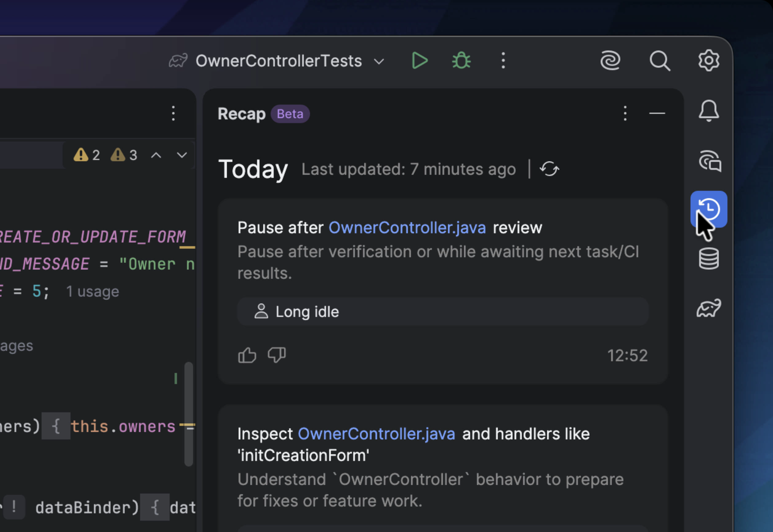Click the editor vertical scrollbar thumb
Image resolution: width=773 pixels, height=532 pixels.
click(x=188, y=414)
